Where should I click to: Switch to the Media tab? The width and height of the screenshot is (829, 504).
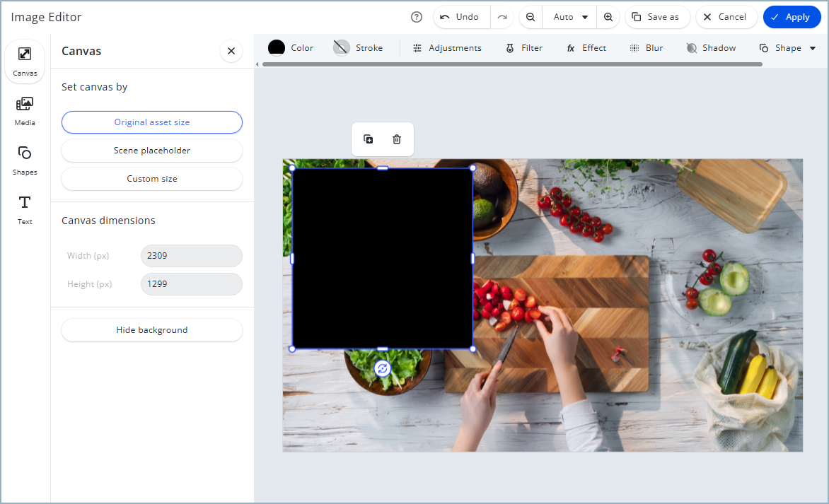tap(25, 110)
